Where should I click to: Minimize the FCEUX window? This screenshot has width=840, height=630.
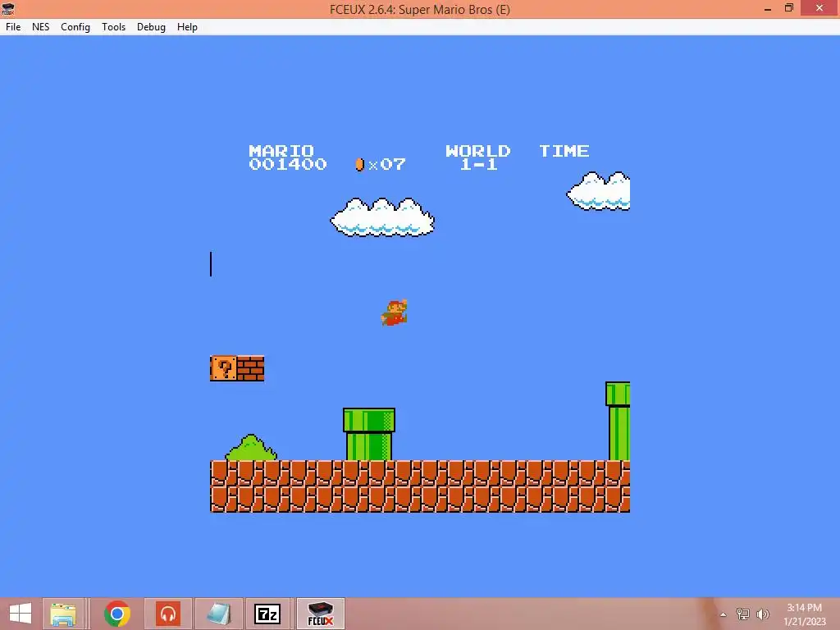[768, 8]
